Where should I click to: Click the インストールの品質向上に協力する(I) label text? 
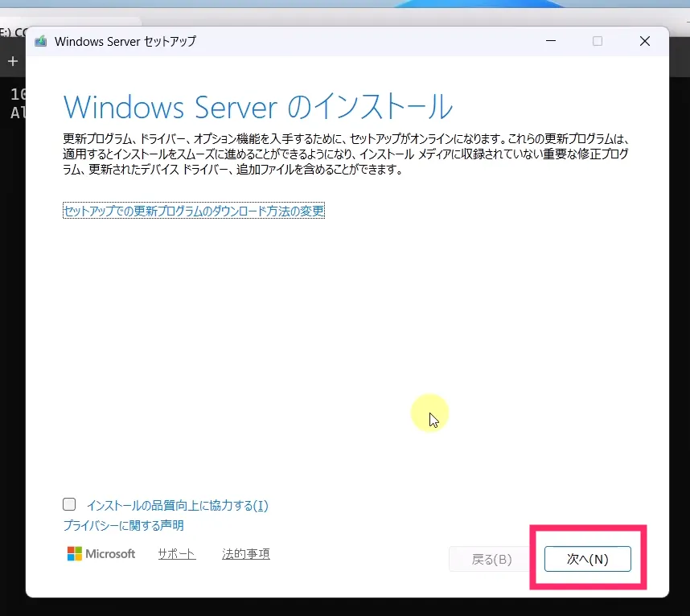(x=177, y=506)
